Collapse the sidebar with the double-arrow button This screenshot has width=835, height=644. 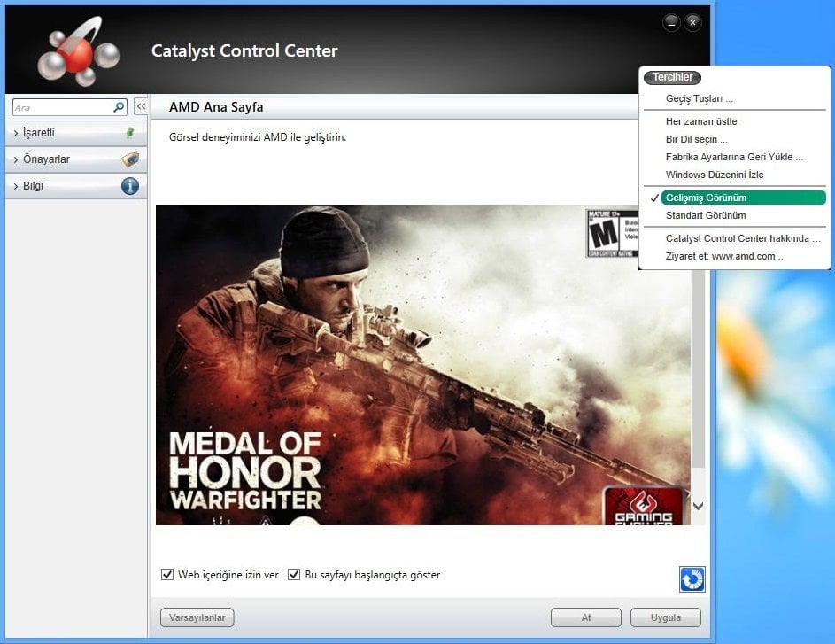click(x=141, y=106)
